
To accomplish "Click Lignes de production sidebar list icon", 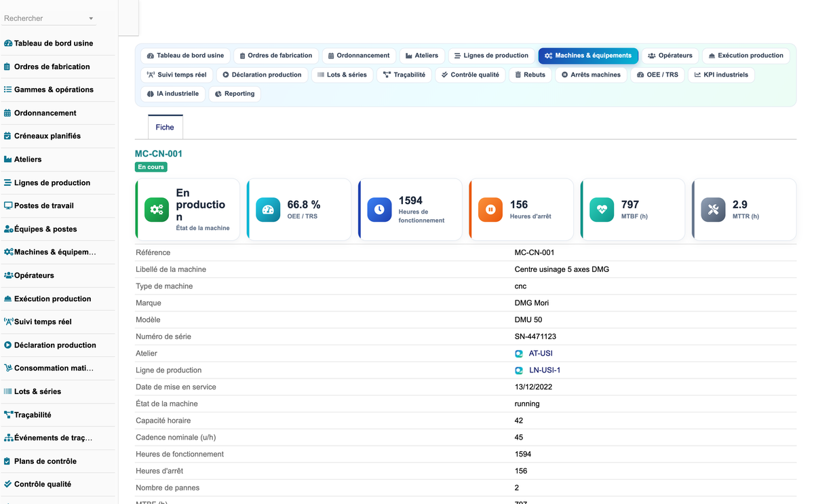I will pos(8,182).
